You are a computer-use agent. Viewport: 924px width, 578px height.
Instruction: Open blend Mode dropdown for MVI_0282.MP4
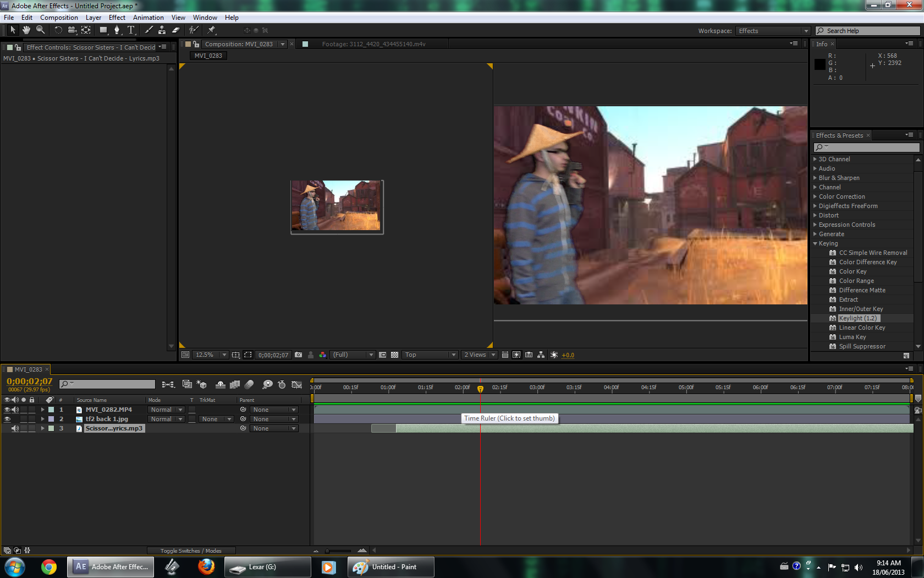(167, 410)
